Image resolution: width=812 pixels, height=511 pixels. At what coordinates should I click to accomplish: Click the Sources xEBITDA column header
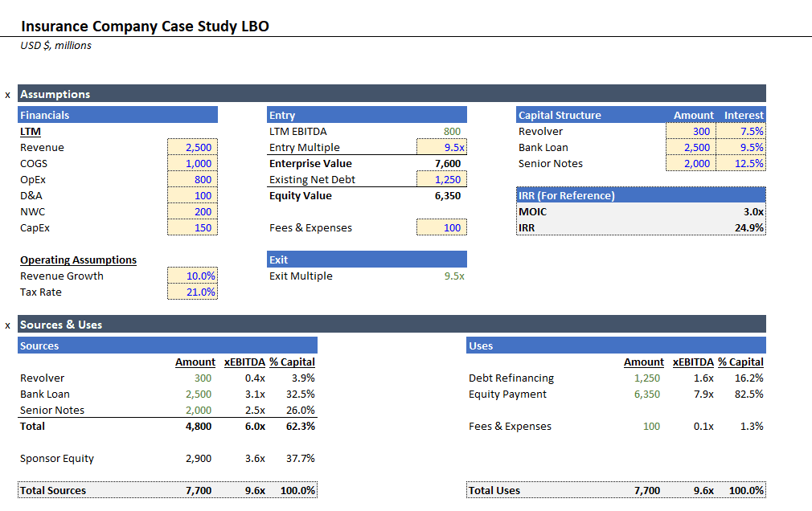pyautogui.click(x=244, y=362)
